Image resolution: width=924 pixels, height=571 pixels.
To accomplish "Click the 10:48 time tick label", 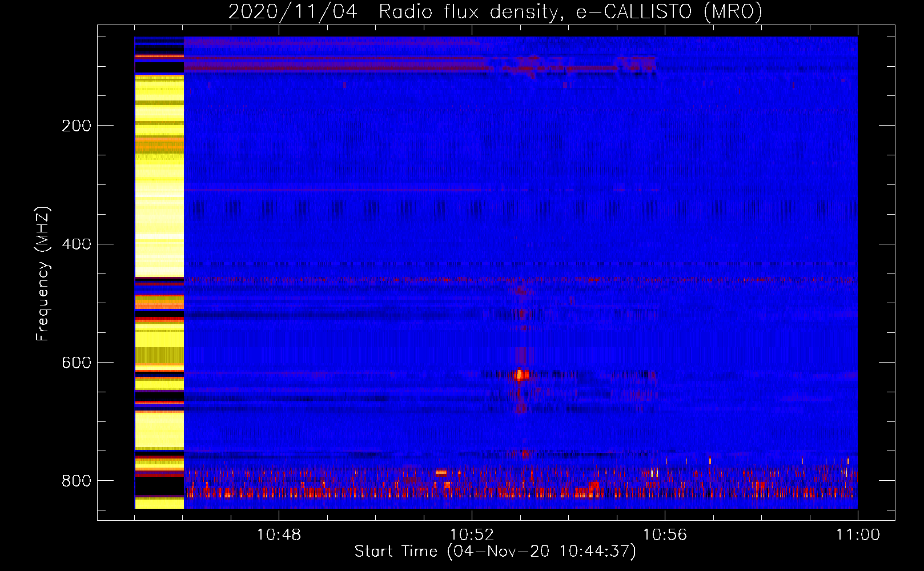I will [x=279, y=535].
